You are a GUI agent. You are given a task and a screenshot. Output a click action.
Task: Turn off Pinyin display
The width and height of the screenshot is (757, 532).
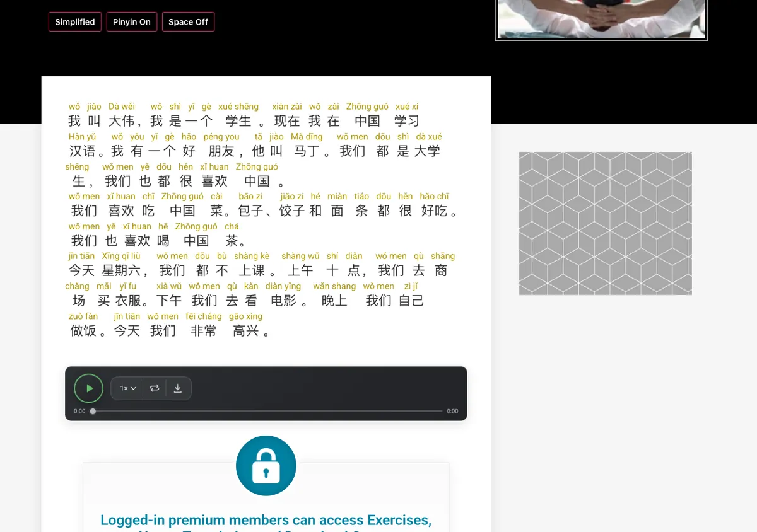click(x=132, y=22)
